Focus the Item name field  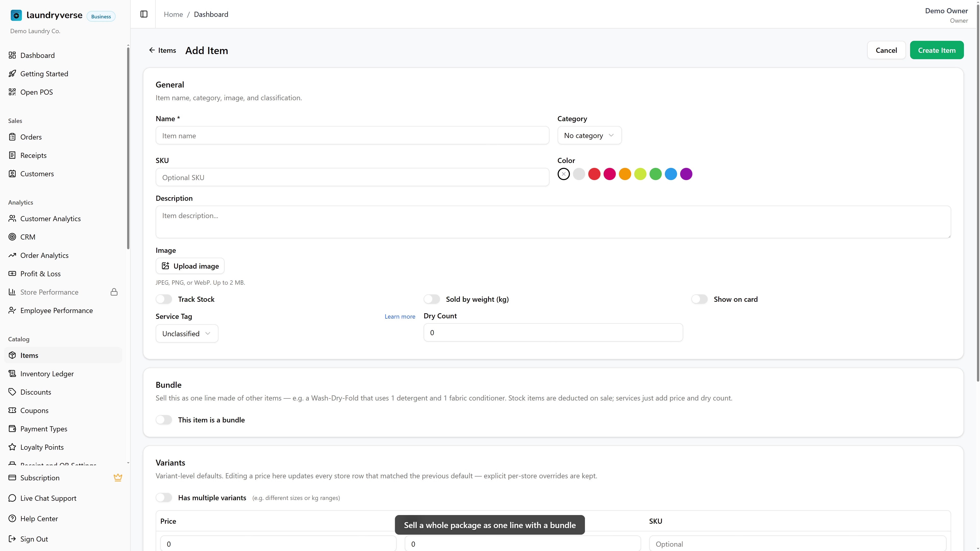point(352,135)
